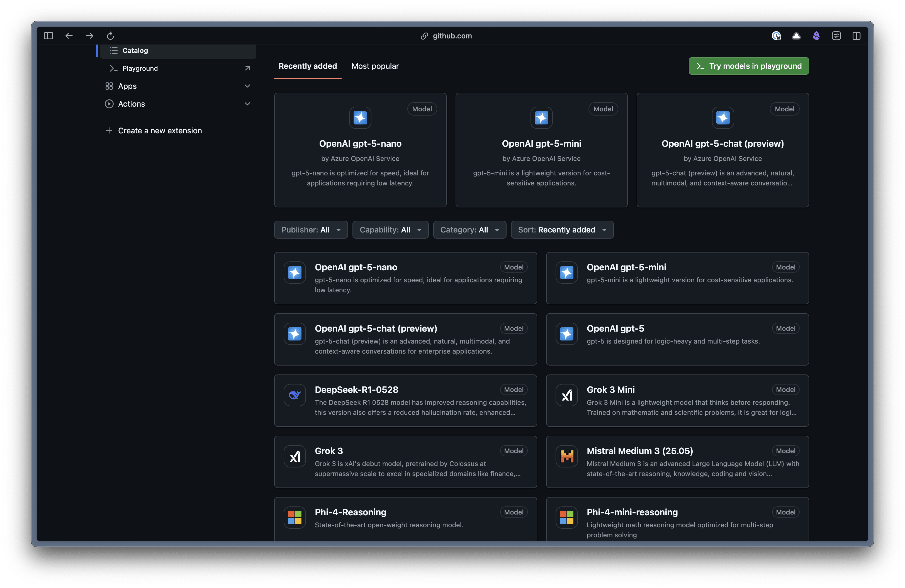
Task: Click the Grok 3 title text
Action: click(x=329, y=451)
